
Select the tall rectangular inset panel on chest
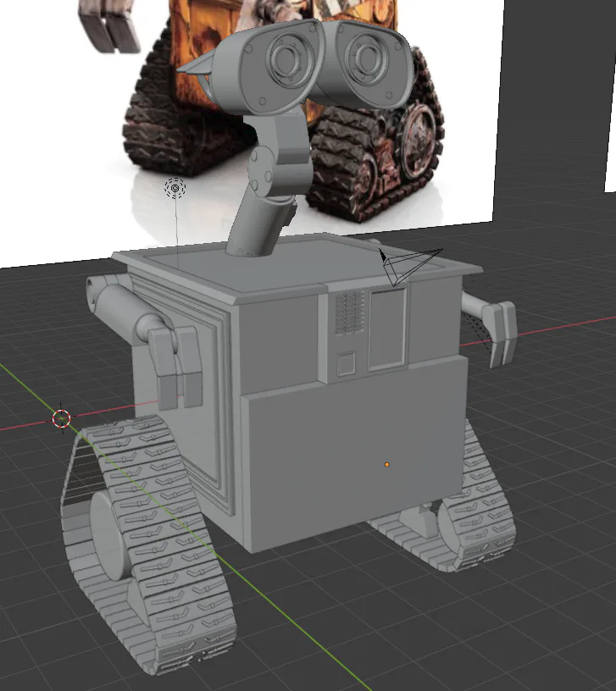click(386, 328)
